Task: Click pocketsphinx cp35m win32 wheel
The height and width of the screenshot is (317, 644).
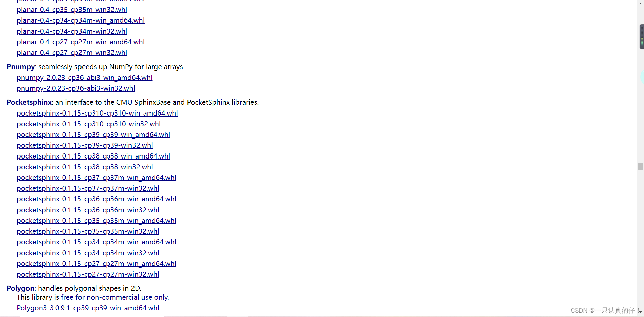Action: coord(88,231)
